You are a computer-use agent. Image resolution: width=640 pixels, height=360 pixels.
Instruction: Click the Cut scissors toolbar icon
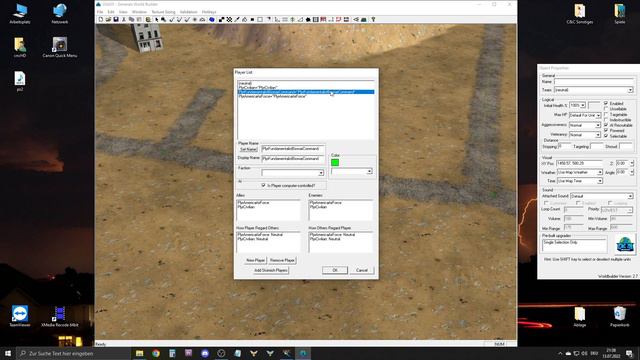[124, 19]
